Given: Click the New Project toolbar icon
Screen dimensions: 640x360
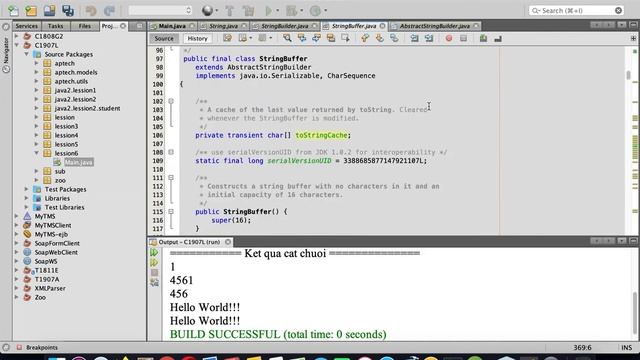Looking at the screenshot, I should [31, 10].
